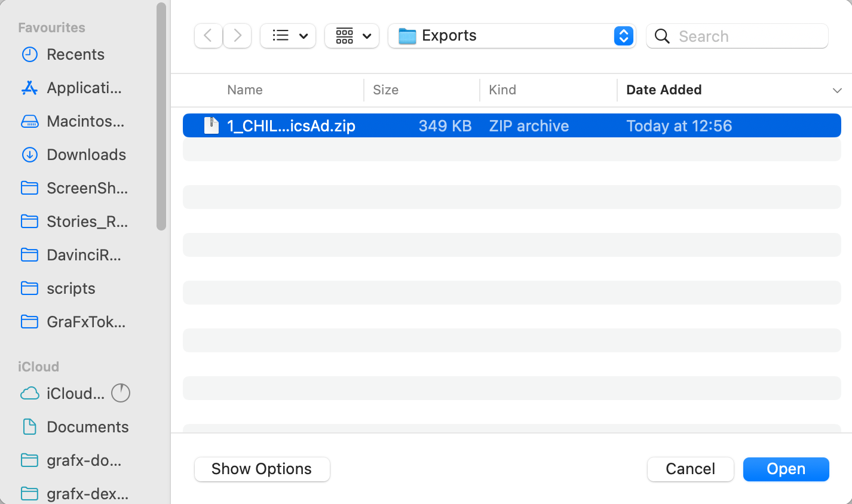Click the iCloud sync progress indicator
The image size is (852, 504).
(x=121, y=393)
